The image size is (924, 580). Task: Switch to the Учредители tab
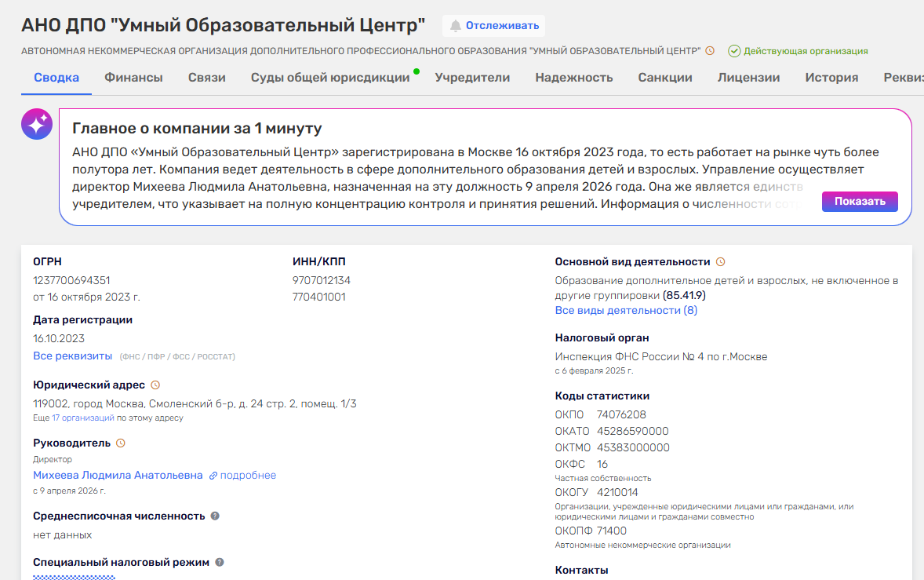coord(473,78)
